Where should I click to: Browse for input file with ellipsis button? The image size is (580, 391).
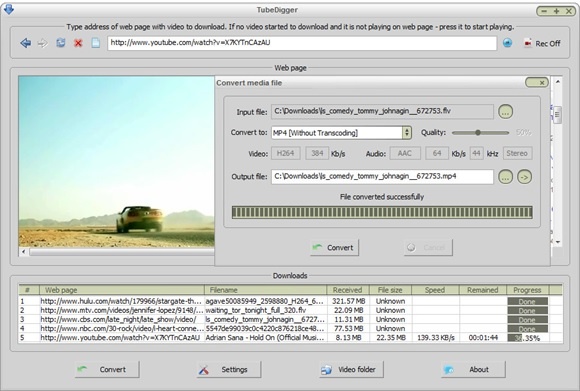pos(506,111)
